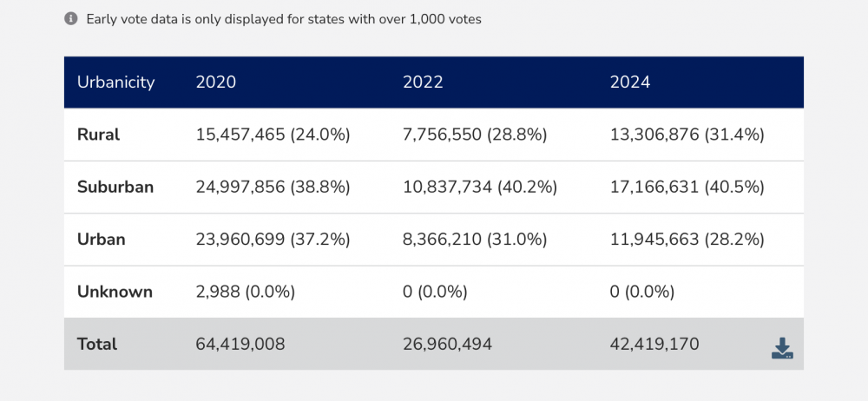The image size is (868, 401).
Task: Click the Total row label
Action: [x=97, y=344]
